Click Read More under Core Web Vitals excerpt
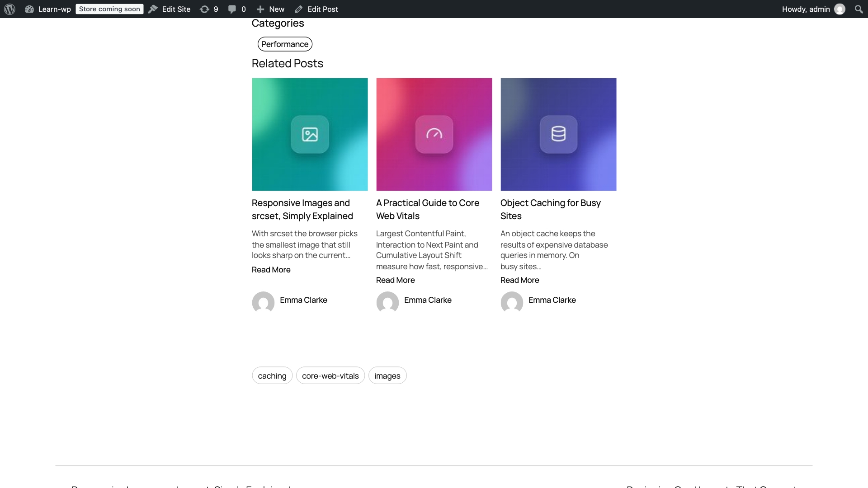Viewport: 868px width, 488px height. click(x=395, y=280)
